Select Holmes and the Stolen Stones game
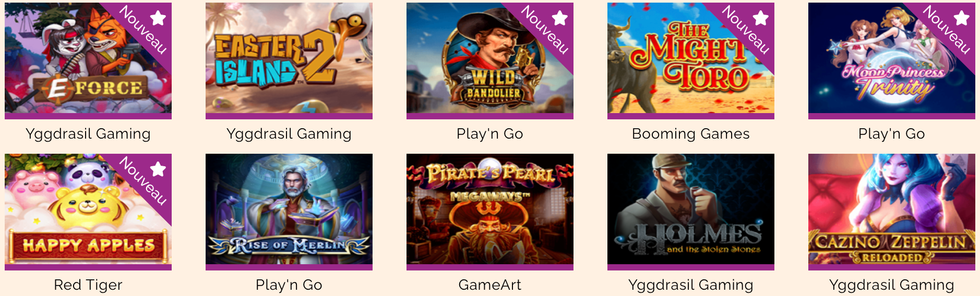The width and height of the screenshot is (980, 296). pyautogui.click(x=691, y=209)
